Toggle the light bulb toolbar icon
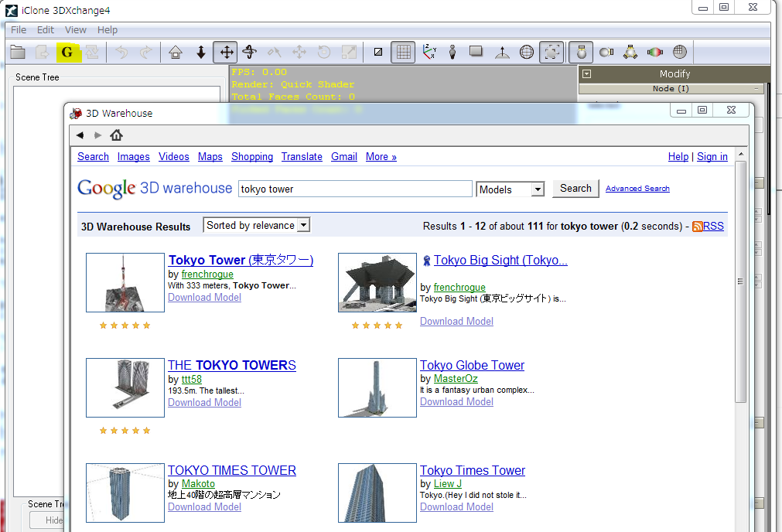Screen dimensions: 782x532 click(581, 52)
